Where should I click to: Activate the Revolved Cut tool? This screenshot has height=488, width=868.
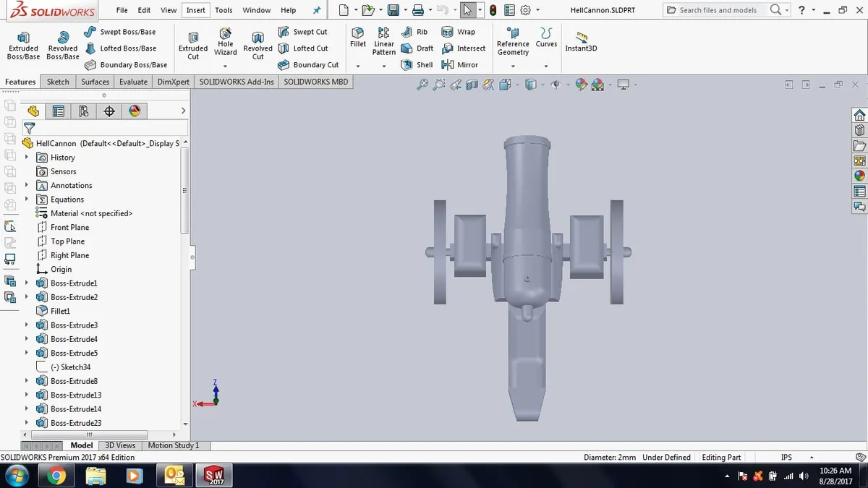(258, 46)
